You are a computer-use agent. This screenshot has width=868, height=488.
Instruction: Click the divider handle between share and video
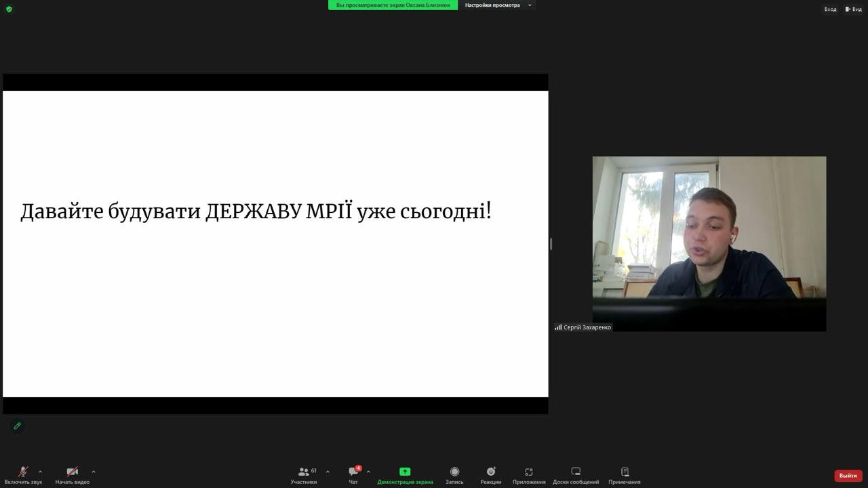(551, 244)
